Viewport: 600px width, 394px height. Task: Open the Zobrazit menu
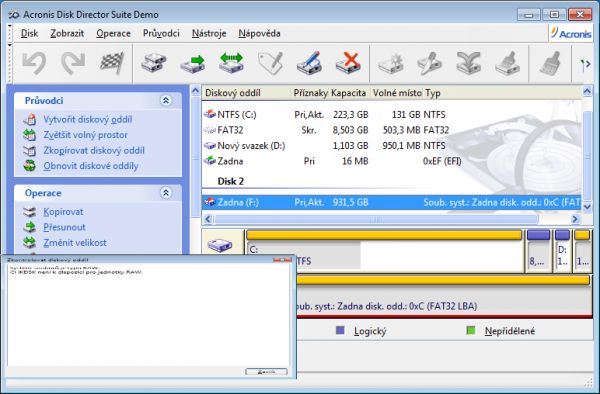(67, 34)
